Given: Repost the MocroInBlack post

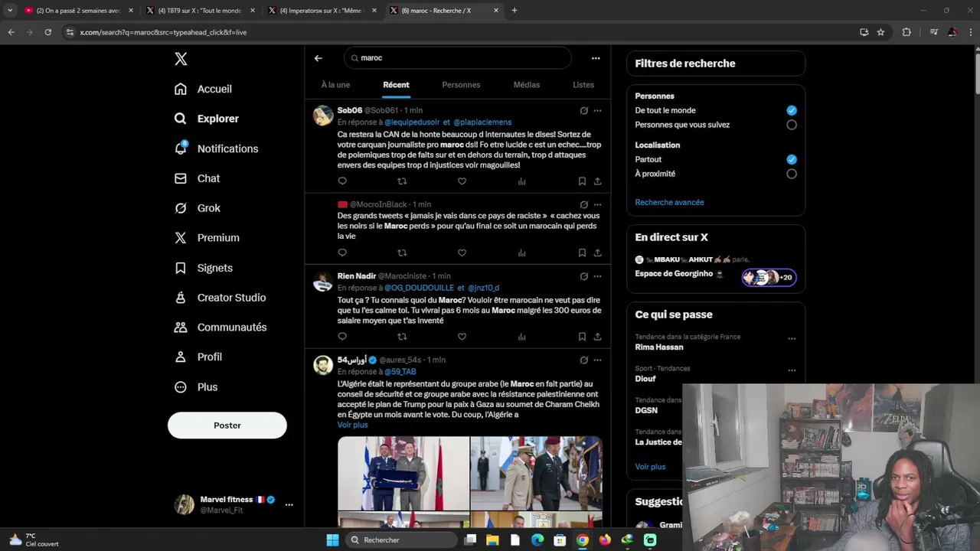Looking at the screenshot, I should (402, 253).
